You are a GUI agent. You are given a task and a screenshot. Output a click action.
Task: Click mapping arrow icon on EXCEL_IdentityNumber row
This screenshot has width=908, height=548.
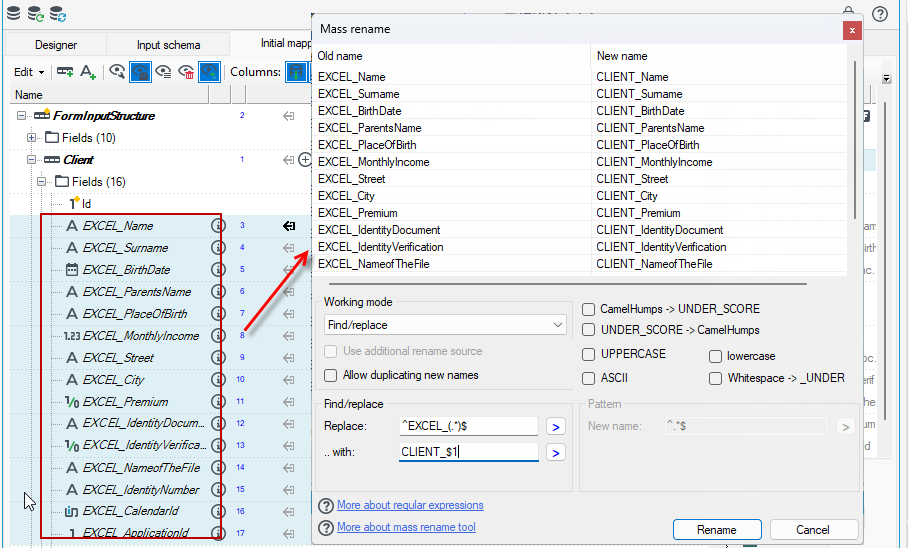(x=288, y=490)
